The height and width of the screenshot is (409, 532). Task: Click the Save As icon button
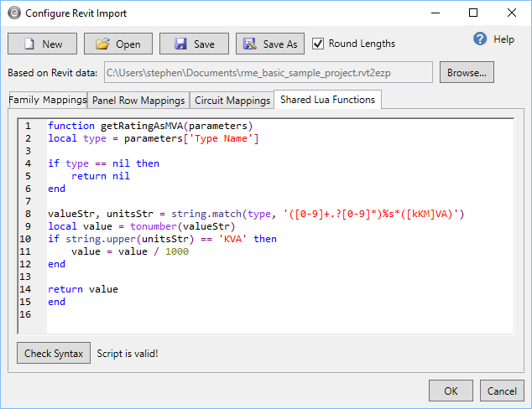pyautogui.click(x=269, y=44)
